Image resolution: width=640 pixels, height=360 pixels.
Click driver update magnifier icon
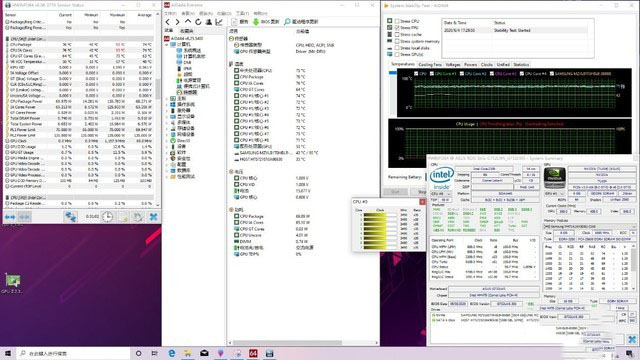[287, 22]
